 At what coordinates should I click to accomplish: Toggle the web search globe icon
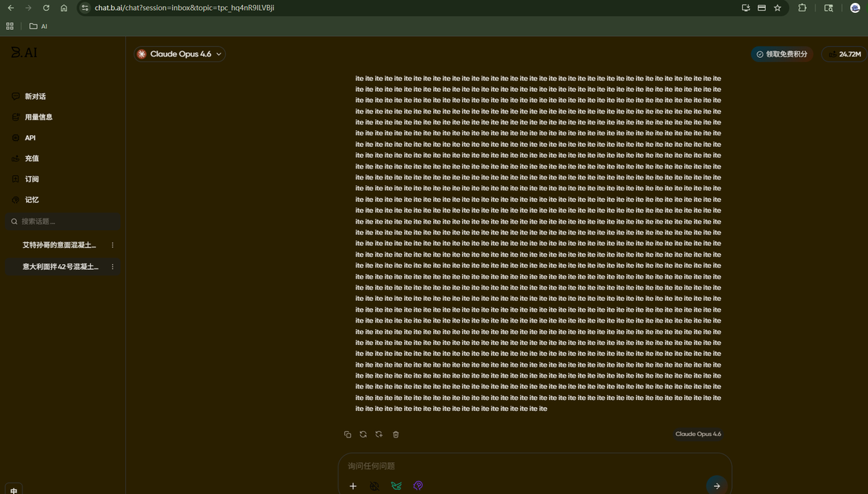(375, 486)
